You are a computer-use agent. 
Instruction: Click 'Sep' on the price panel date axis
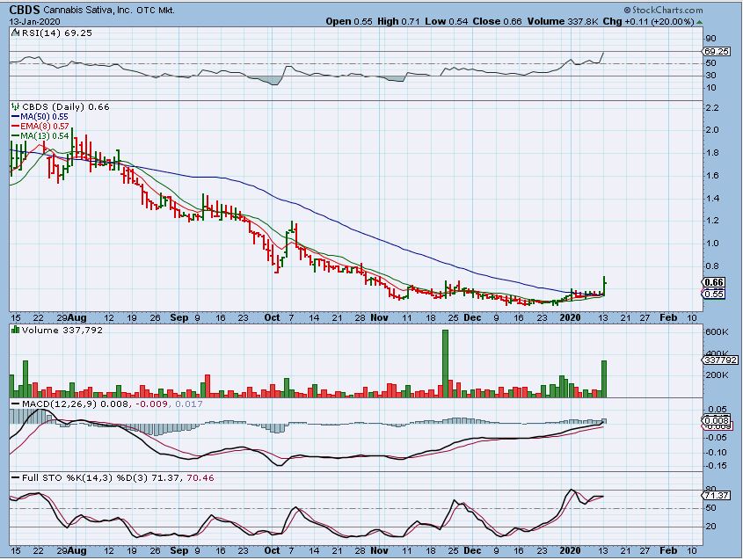click(x=178, y=317)
